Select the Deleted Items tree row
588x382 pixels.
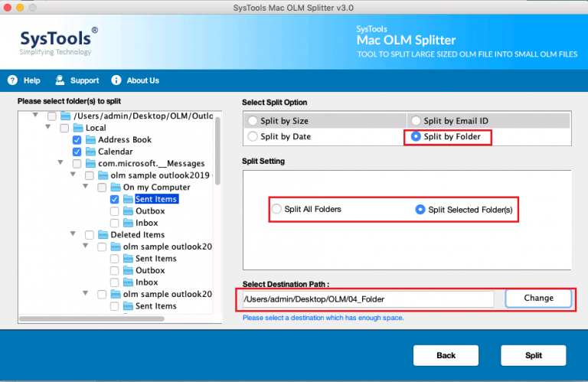[x=138, y=235]
